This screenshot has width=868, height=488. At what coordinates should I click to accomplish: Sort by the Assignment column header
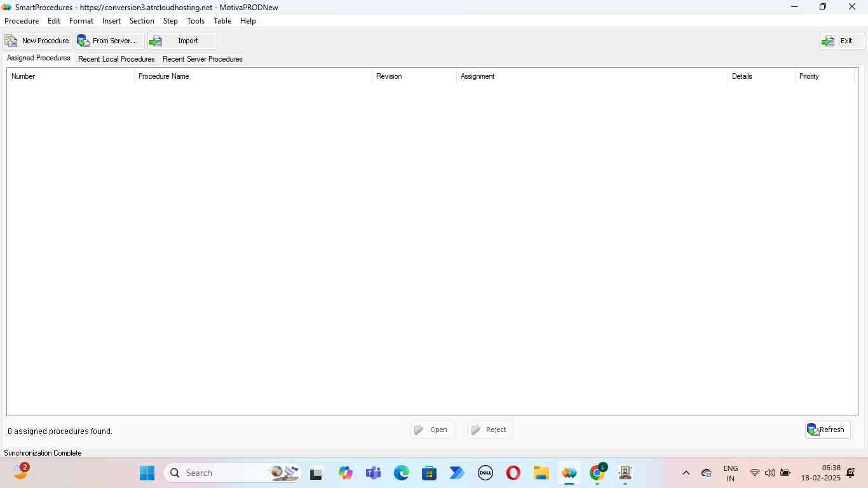point(592,76)
